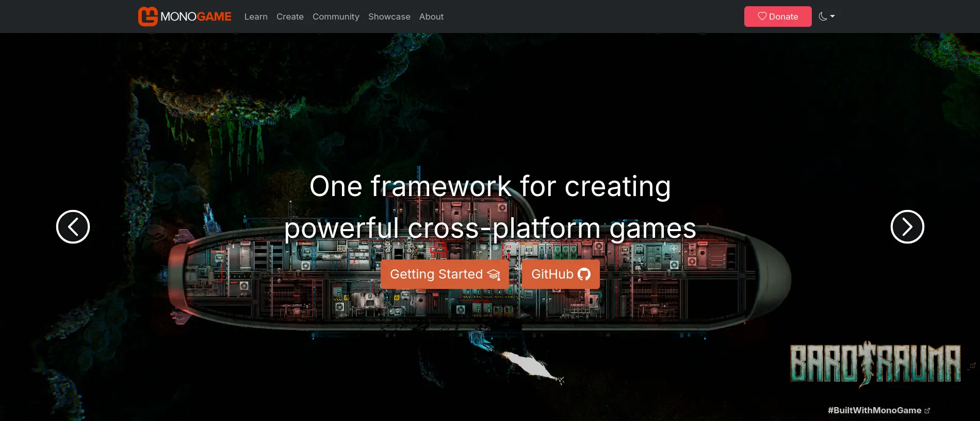This screenshot has width=980, height=421.
Task: Open the #BuiltWithMonoGame hashtag link
Action: tap(874, 411)
